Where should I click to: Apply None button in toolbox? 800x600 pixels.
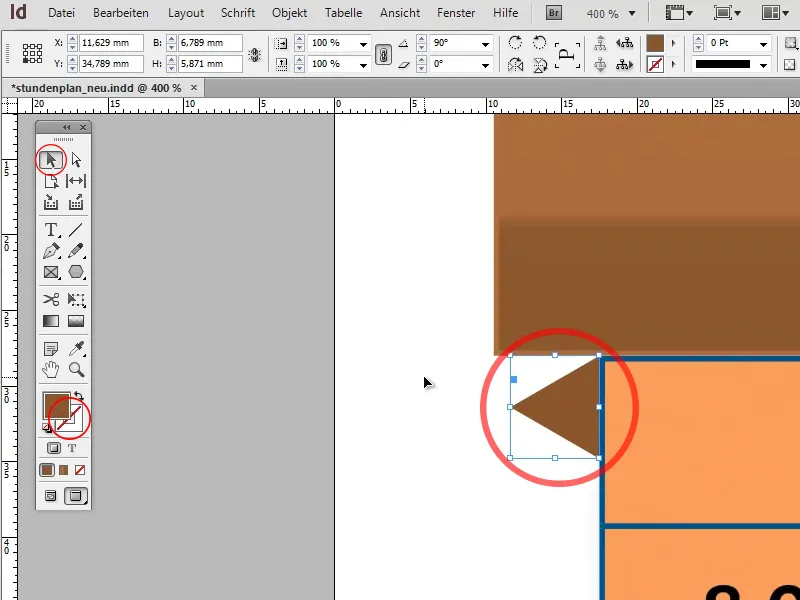80,470
